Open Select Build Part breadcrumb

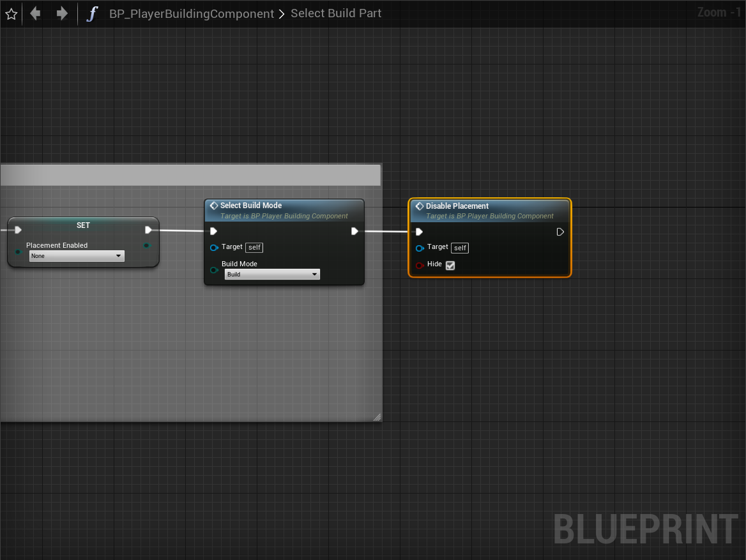(x=336, y=13)
